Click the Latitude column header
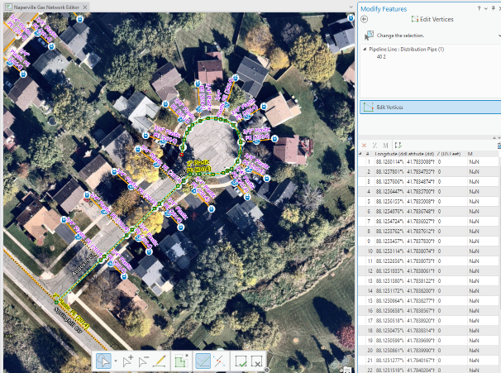The height and width of the screenshot is (373, 501). 420,154
